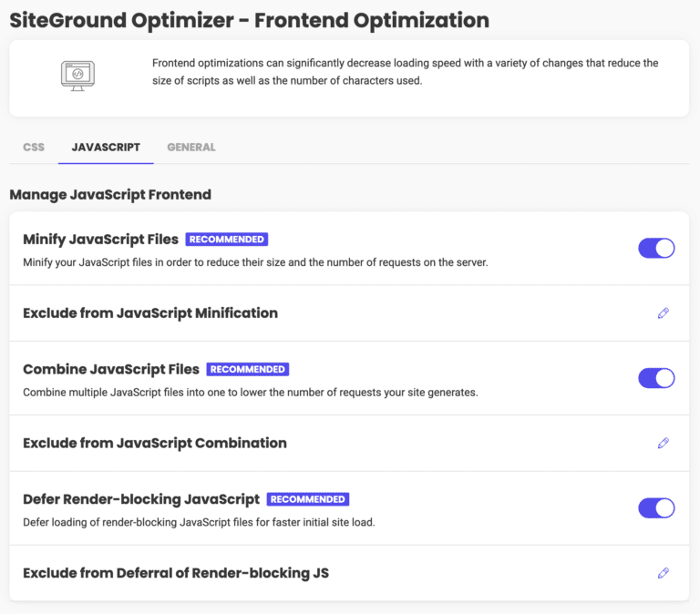Click the monitor code icon in header card

(77, 76)
